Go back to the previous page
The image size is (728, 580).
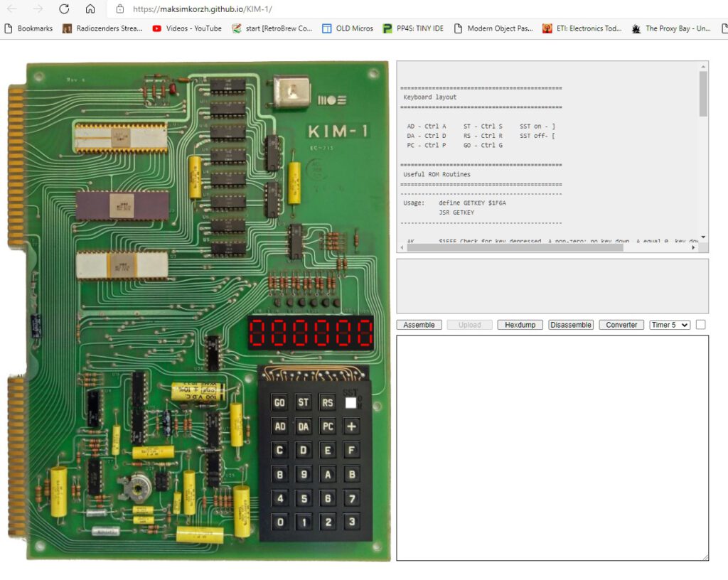coord(11,9)
